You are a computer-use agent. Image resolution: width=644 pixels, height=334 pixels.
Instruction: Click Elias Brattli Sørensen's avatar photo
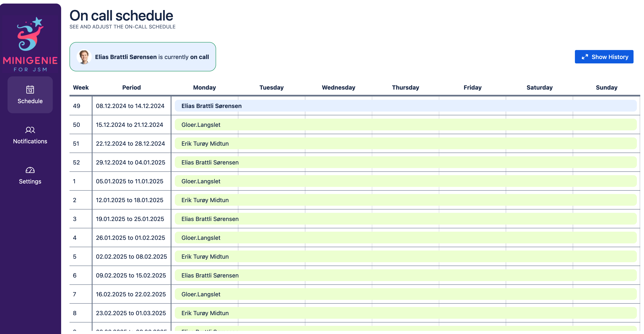[x=84, y=57]
